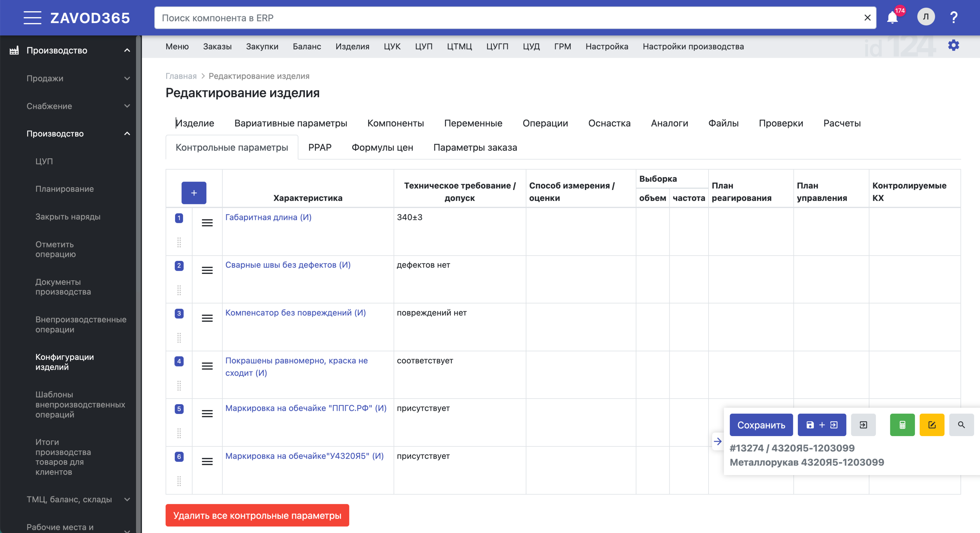Open Закупки in the top menu
Viewport: 980px width, 533px height.
click(262, 46)
